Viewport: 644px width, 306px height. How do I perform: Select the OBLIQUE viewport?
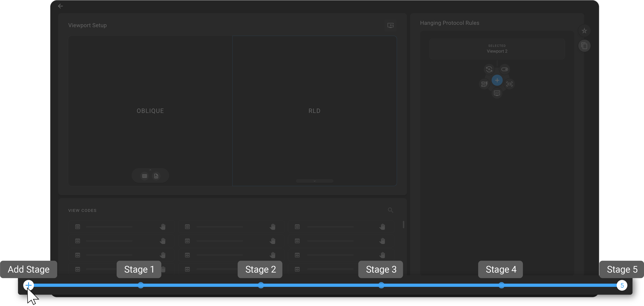pyautogui.click(x=150, y=111)
